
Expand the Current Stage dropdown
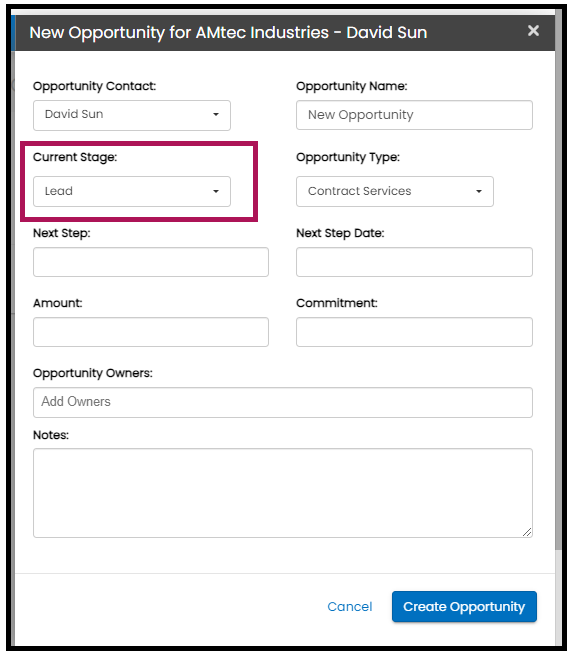[132, 191]
